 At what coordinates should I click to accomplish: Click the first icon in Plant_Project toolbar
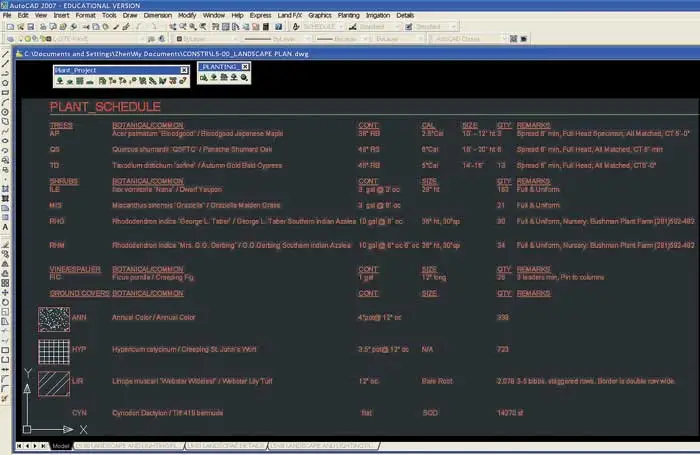[x=59, y=81]
